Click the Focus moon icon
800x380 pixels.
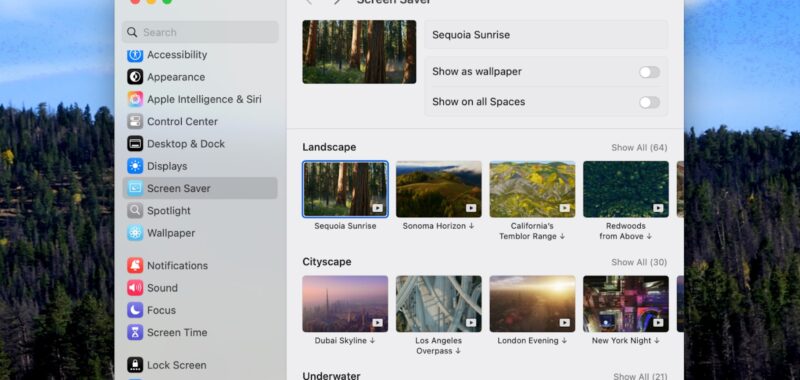coord(135,310)
